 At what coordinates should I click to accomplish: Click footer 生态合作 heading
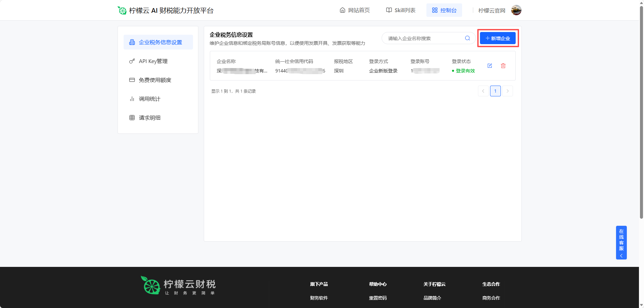coord(491,284)
